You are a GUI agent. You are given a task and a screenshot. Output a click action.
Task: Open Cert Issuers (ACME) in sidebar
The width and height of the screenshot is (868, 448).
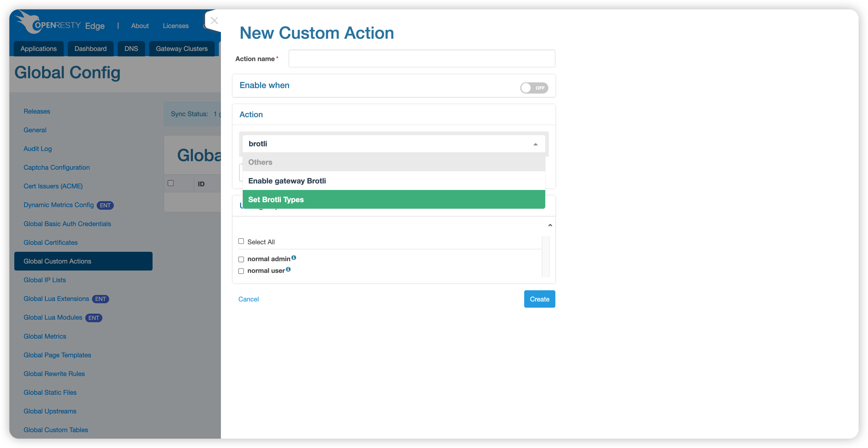53,186
